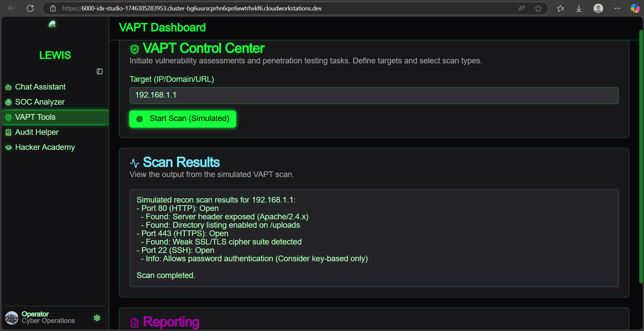Toggle the sidebar collapse panel icon
This screenshot has height=331, width=644.
[x=100, y=71]
